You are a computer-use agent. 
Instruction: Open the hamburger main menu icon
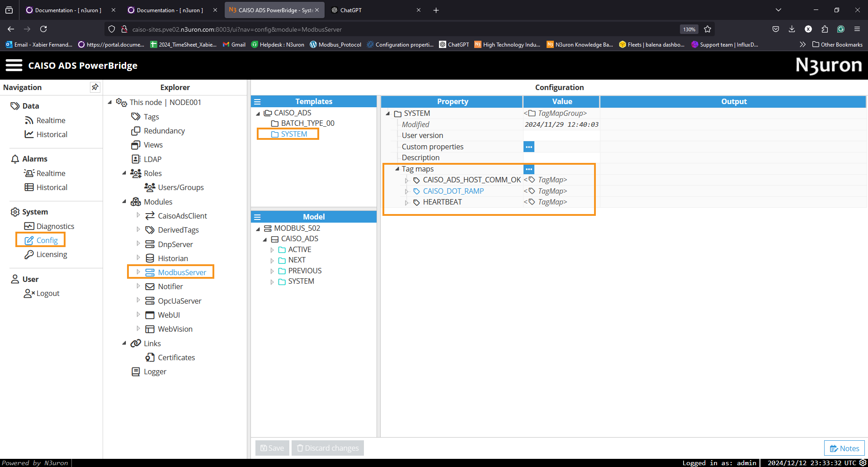coord(14,65)
